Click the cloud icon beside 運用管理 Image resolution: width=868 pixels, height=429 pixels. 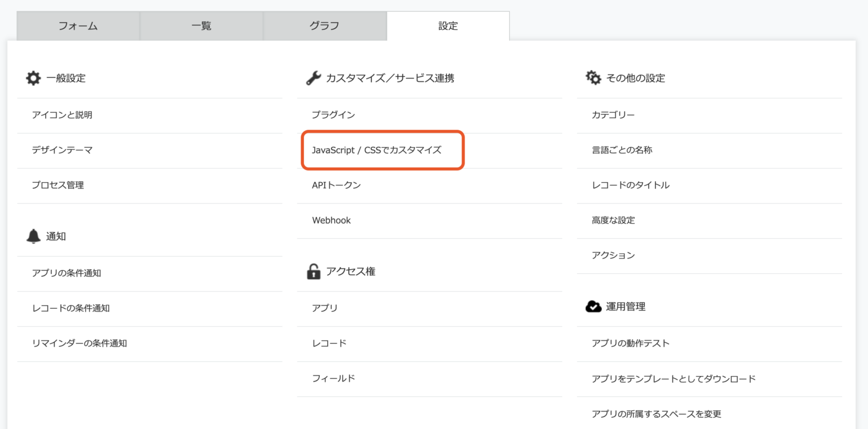[593, 307]
